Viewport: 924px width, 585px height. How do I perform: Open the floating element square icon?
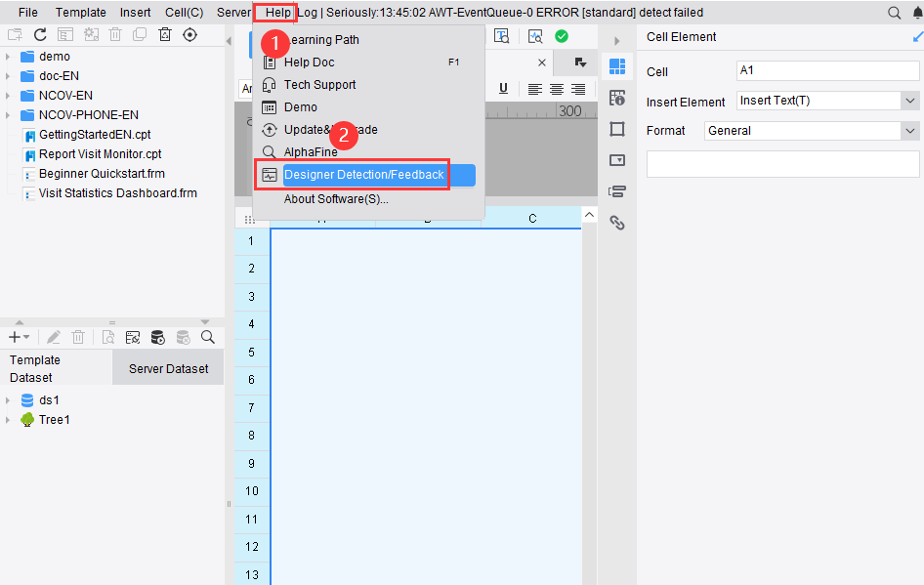point(617,129)
